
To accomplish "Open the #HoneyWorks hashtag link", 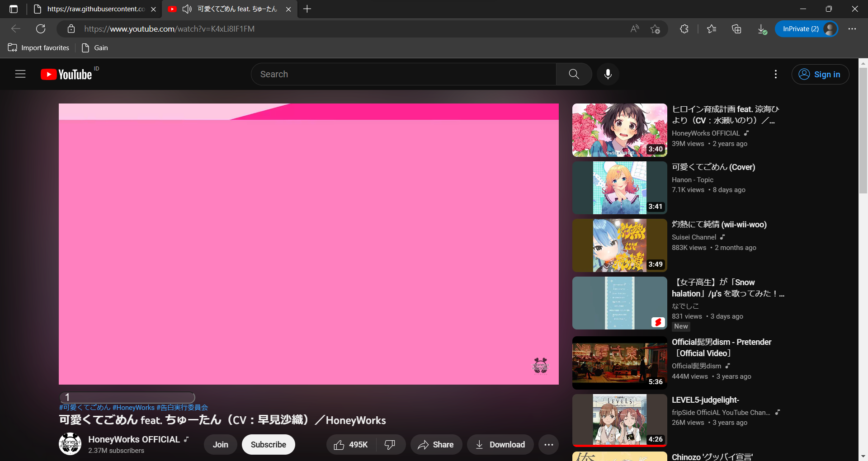I will (x=134, y=407).
